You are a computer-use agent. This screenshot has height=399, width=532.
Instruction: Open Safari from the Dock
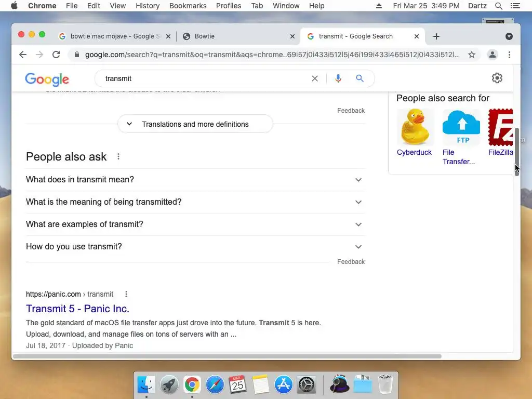pyautogui.click(x=215, y=385)
